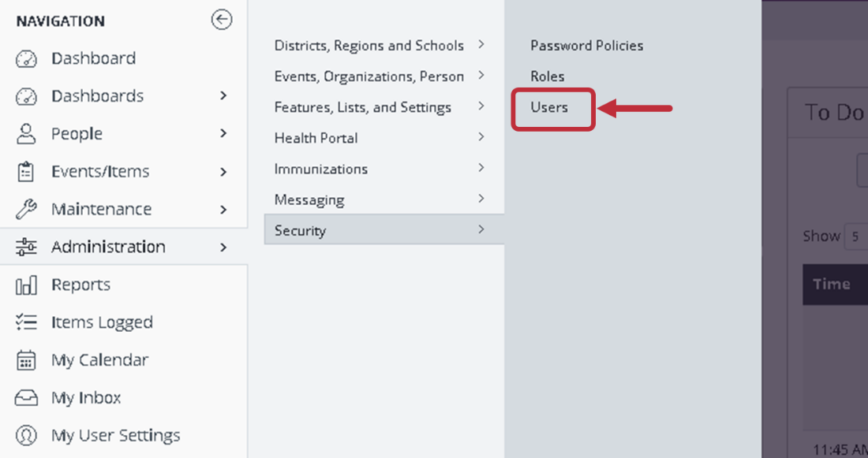Collapse navigation with the back arrow icon
The height and width of the screenshot is (458, 868).
coord(222,20)
